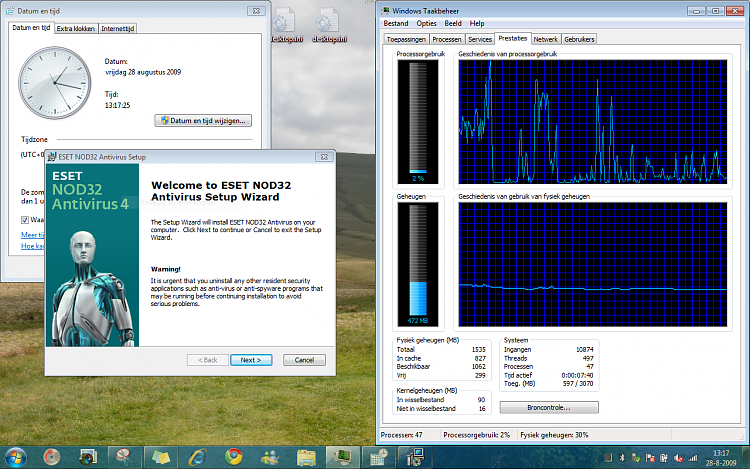
Task: Click the processor usage history graph
Action: coord(593,121)
